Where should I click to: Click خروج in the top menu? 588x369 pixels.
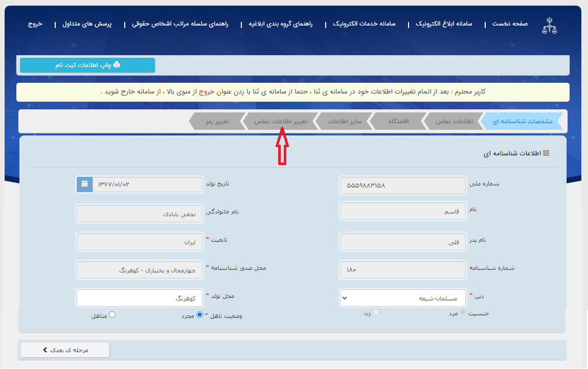coord(35,24)
